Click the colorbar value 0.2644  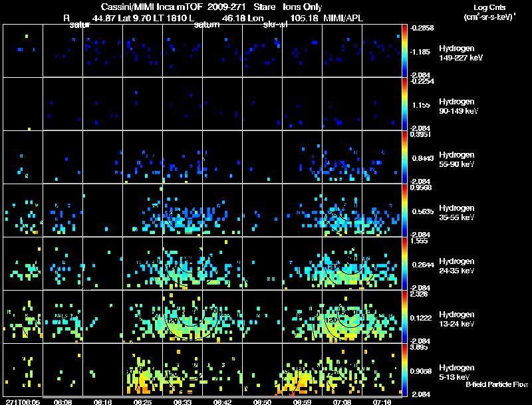click(x=423, y=265)
